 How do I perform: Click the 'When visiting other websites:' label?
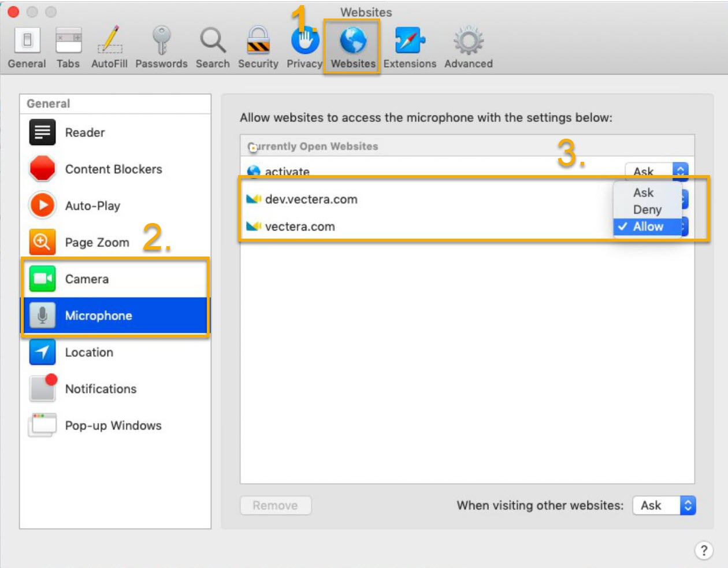click(540, 506)
